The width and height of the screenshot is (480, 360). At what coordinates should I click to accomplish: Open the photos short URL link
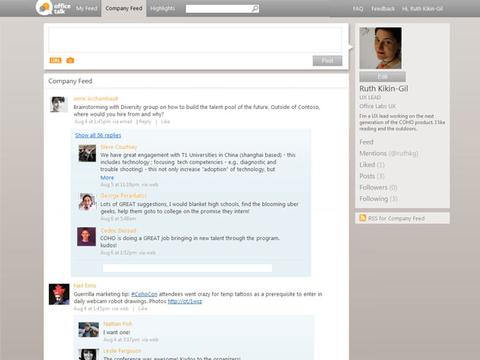coord(185,301)
